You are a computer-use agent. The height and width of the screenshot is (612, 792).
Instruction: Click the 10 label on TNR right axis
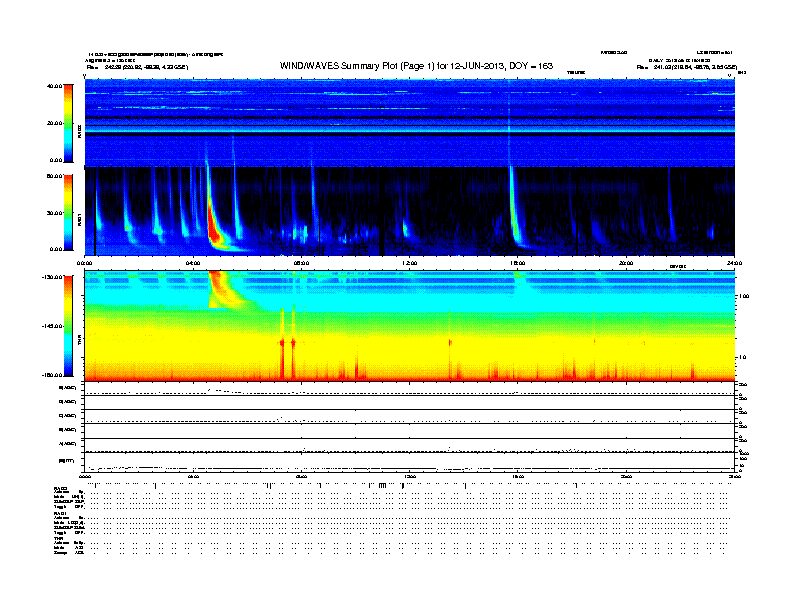click(744, 358)
